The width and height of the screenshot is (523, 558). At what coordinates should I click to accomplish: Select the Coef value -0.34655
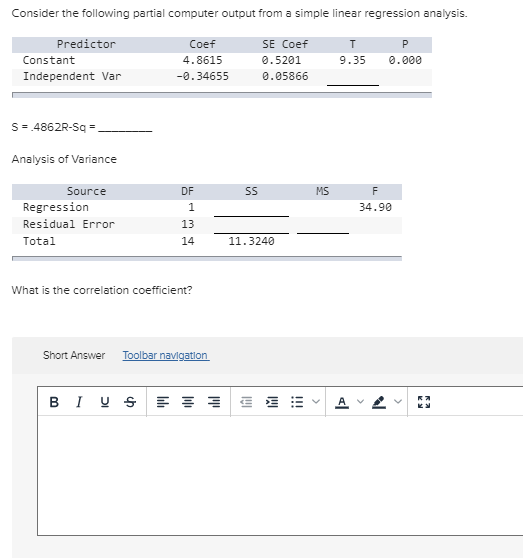tap(202, 76)
